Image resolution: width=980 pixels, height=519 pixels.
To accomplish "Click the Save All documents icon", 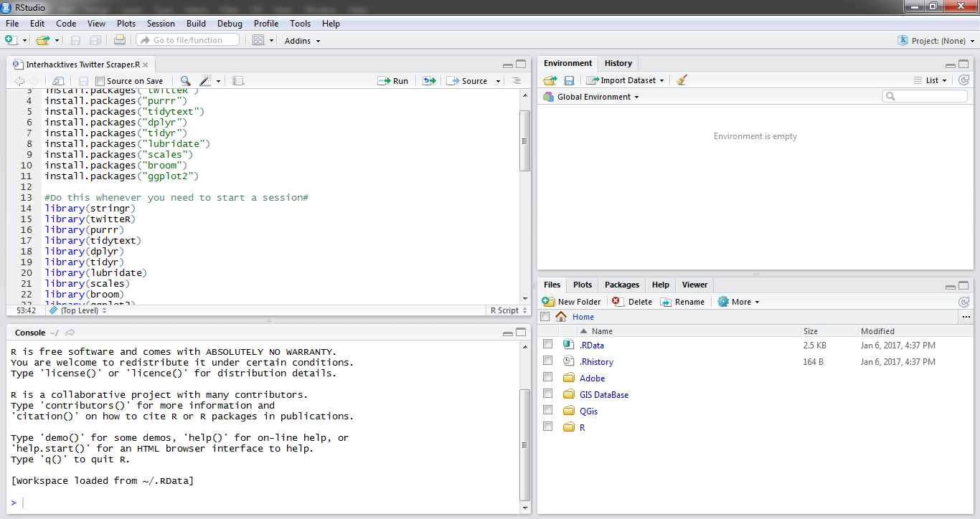I will [95, 40].
